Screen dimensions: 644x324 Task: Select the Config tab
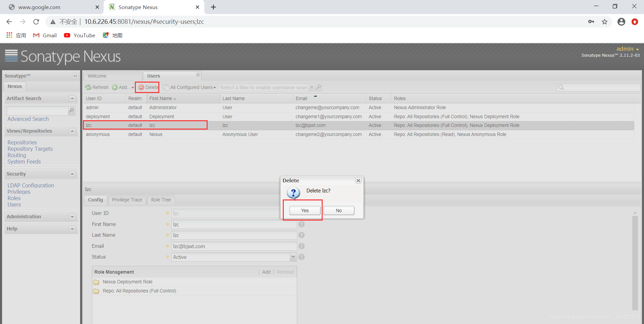pyautogui.click(x=96, y=200)
